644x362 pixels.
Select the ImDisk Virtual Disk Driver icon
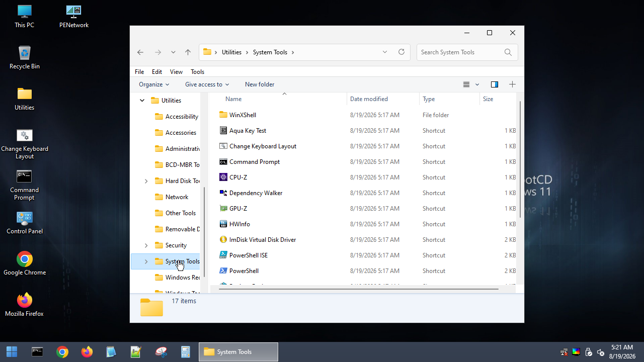coord(223,240)
